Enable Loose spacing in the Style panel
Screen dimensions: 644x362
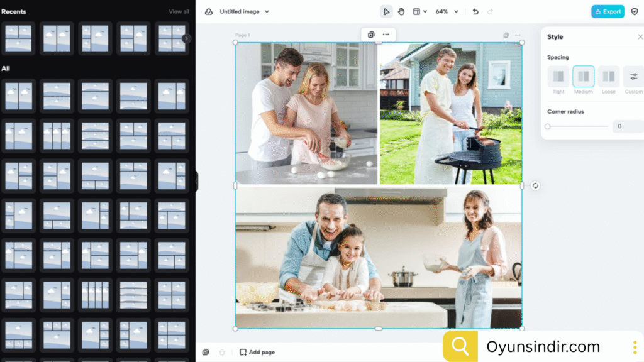pos(608,77)
